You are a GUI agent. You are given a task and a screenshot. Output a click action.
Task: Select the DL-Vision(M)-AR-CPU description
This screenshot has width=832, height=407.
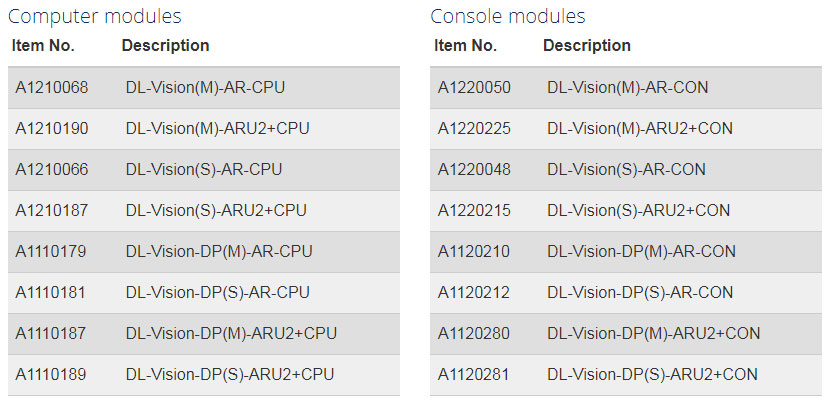pyautogui.click(x=205, y=87)
